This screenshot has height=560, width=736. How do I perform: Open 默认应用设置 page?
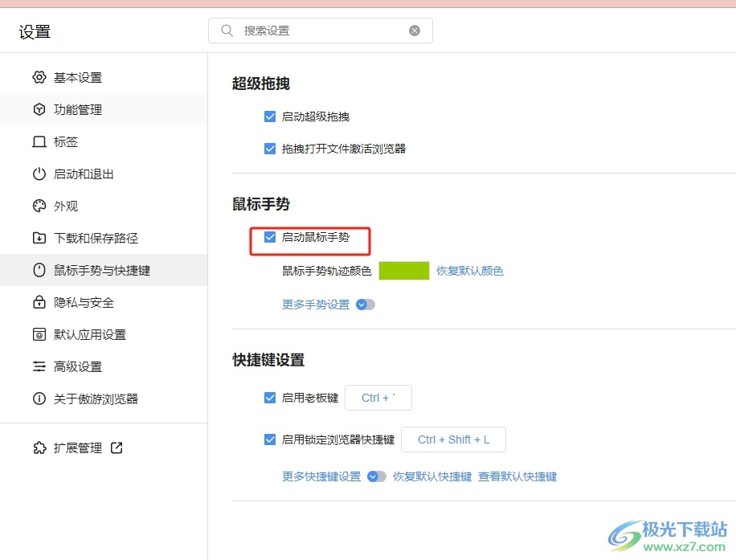pos(104,334)
